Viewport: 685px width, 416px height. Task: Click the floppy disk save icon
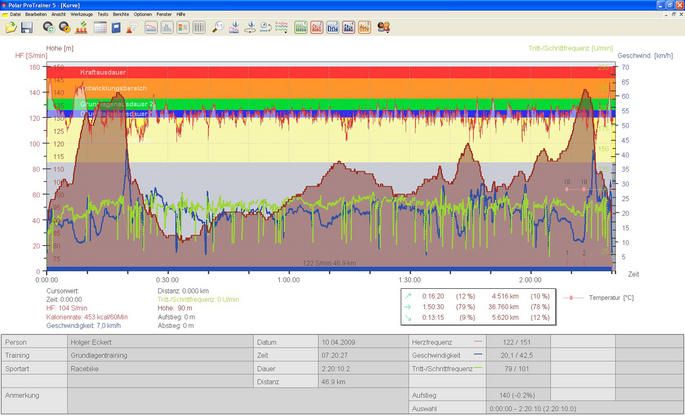27,27
